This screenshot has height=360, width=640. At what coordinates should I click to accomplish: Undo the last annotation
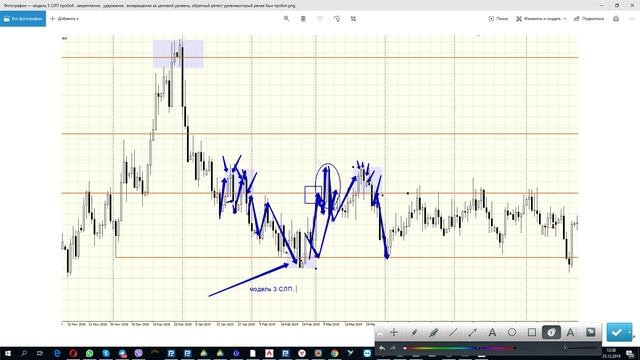click(x=382, y=348)
